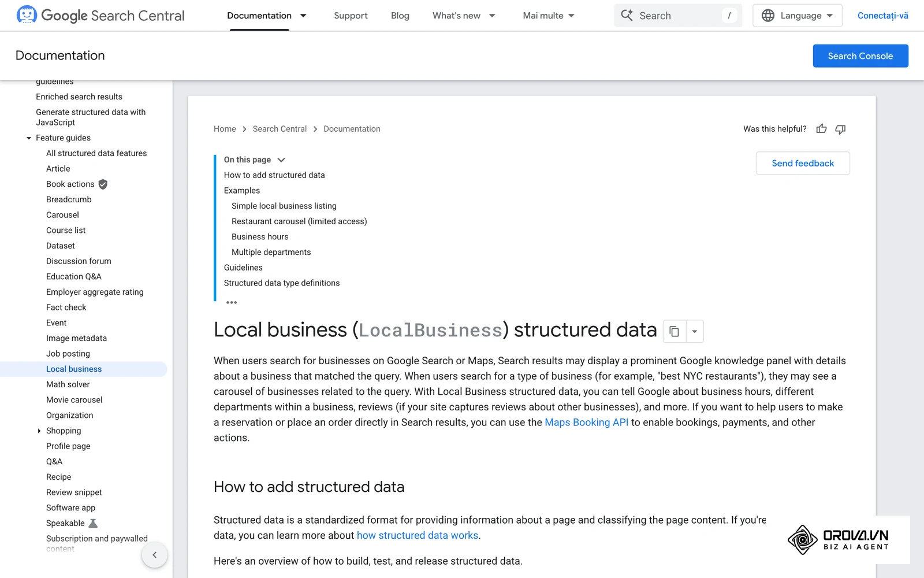The image size is (924, 578).
Task: Click the globe Language icon
Action: (767, 16)
